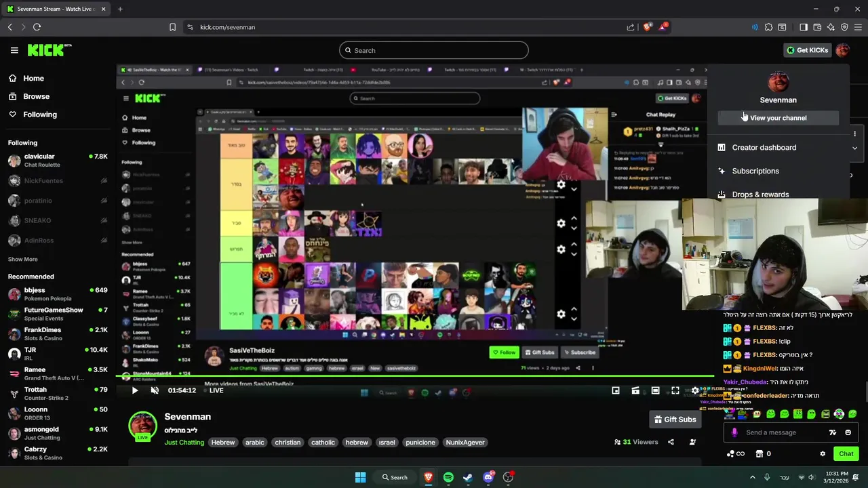Click the purple microphone icon in chat
The image size is (868, 488).
point(734,432)
